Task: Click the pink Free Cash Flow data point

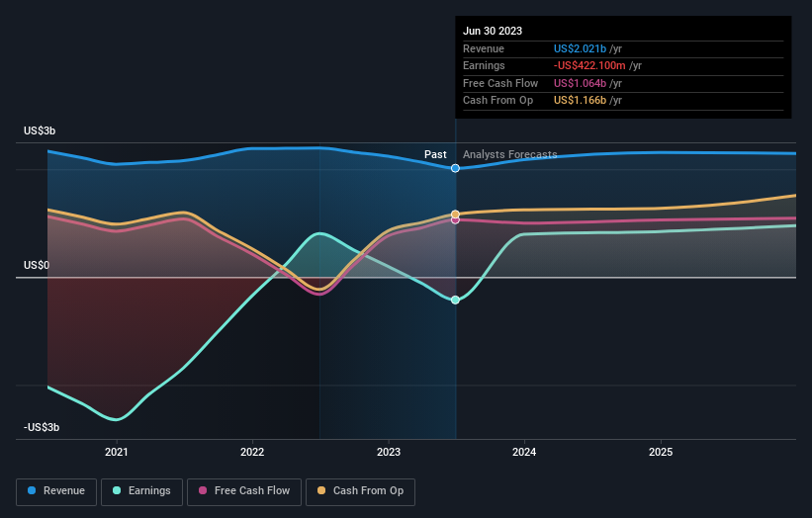Action: click(455, 220)
